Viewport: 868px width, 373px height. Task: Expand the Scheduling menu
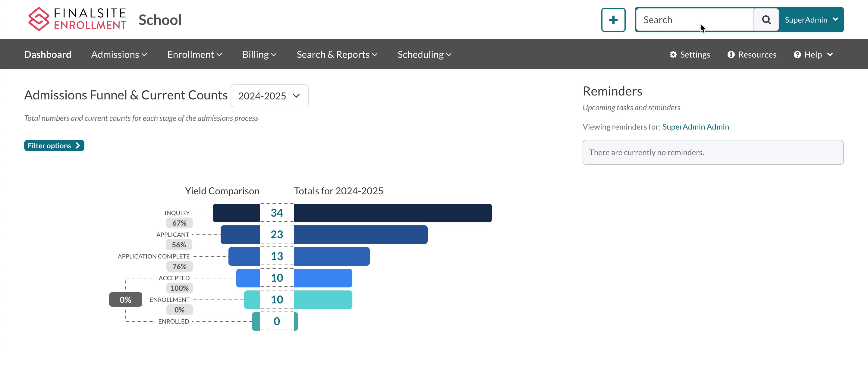click(x=424, y=55)
